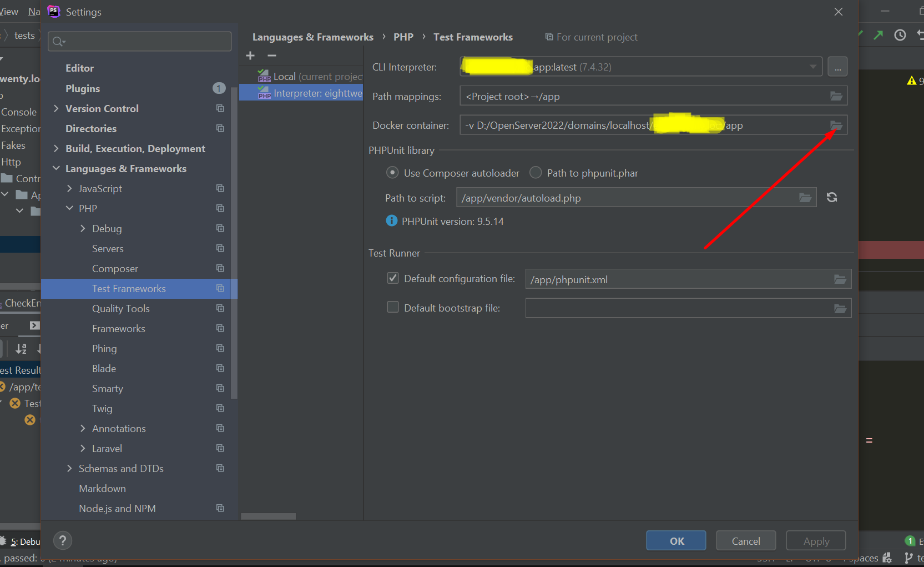Click project-level icon beside Node.js and NPM
This screenshot has width=924, height=567.
220,508
